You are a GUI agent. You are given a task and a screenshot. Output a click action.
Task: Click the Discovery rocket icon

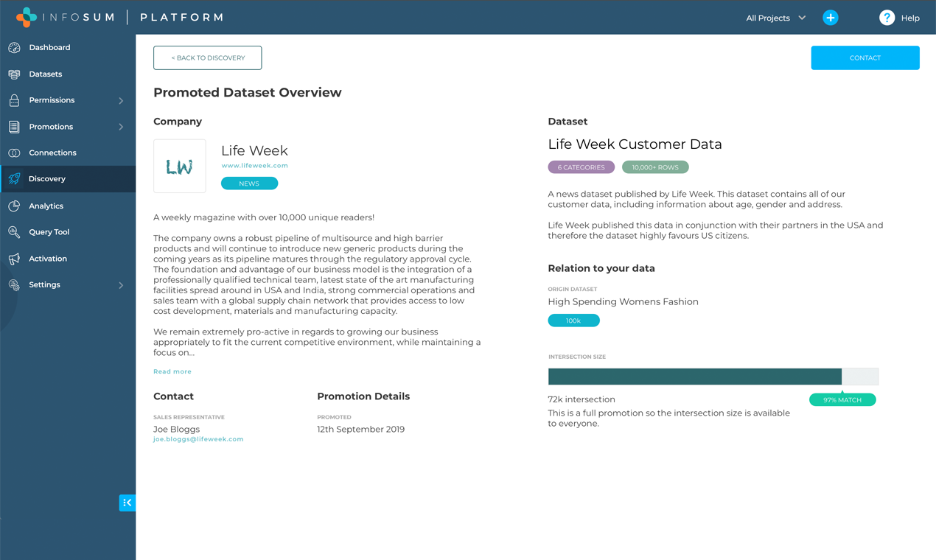pos(14,179)
